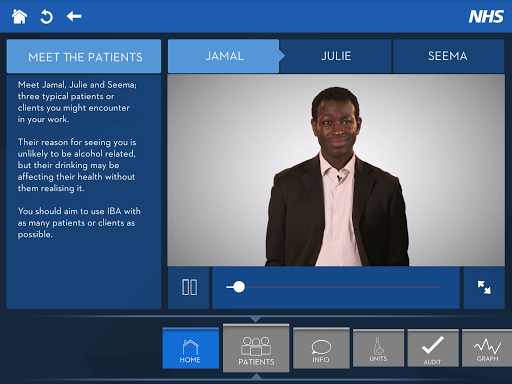Click on Jamal's video frame
This screenshot has width=512, height=384.
click(336, 170)
